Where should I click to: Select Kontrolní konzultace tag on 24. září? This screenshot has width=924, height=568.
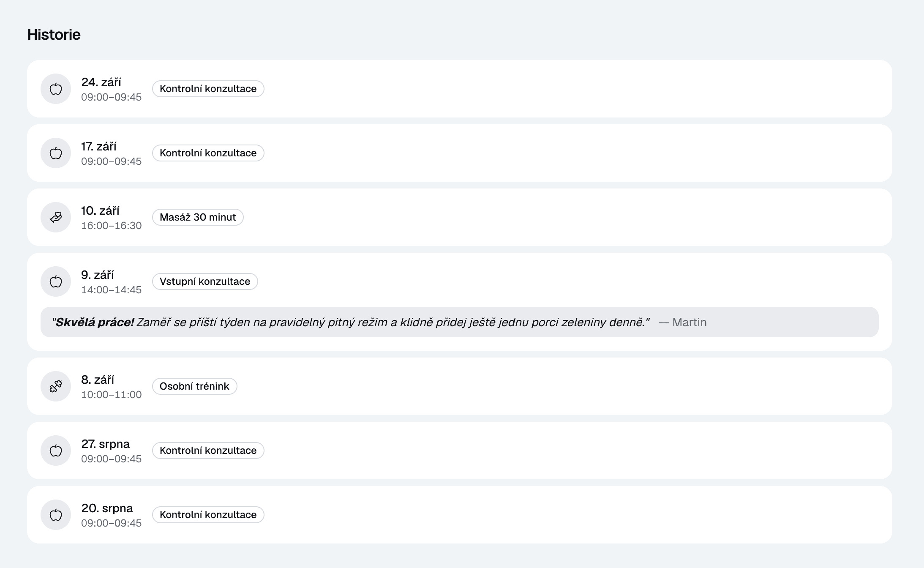pyautogui.click(x=208, y=89)
